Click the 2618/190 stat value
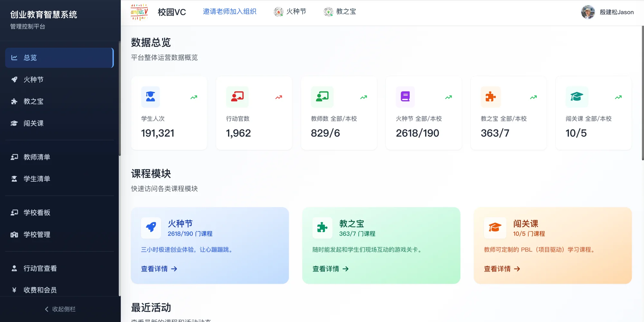The height and width of the screenshot is (322, 644). [x=417, y=133]
